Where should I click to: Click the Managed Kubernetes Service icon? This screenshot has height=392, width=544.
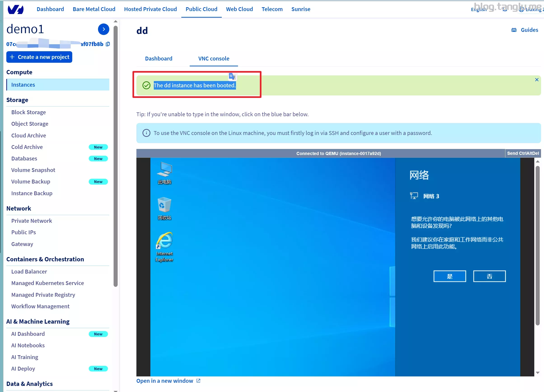point(48,283)
